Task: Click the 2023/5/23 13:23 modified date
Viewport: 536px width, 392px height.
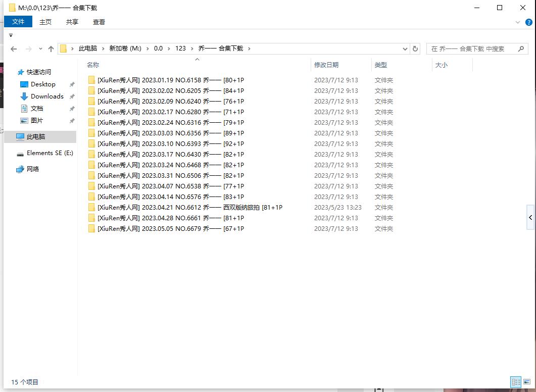Action: [338, 208]
